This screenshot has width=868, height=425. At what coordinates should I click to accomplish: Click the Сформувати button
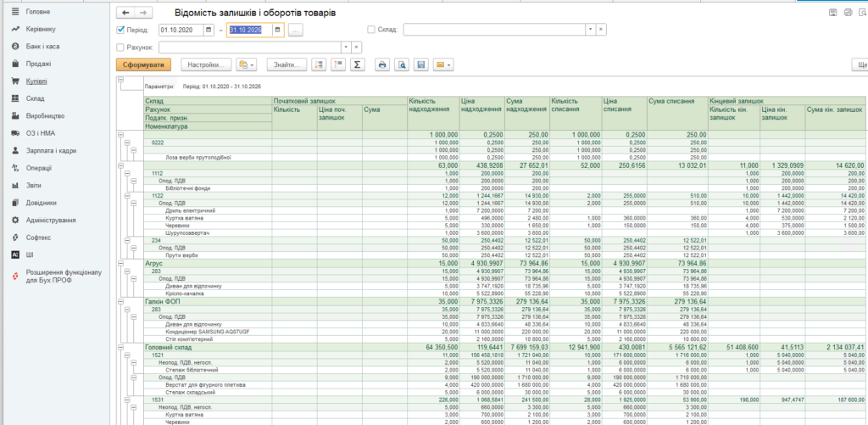coord(144,64)
